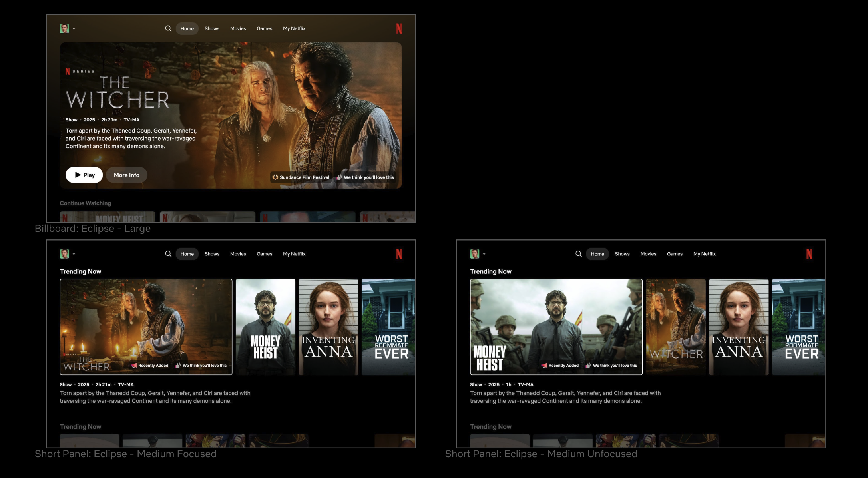868x478 pixels.
Task: Click Recently Added badge on Witcher card
Action: pyautogui.click(x=150, y=366)
